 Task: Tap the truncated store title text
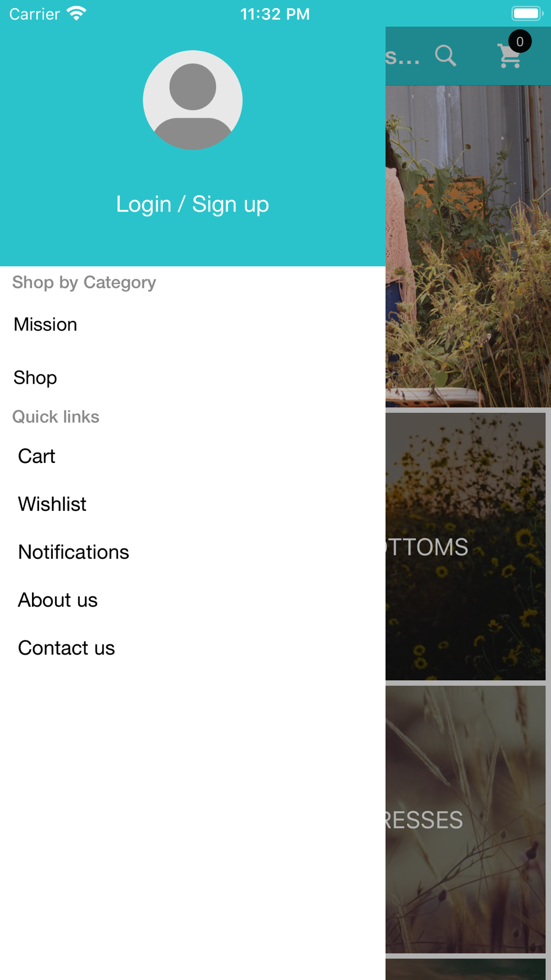click(402, 56)
